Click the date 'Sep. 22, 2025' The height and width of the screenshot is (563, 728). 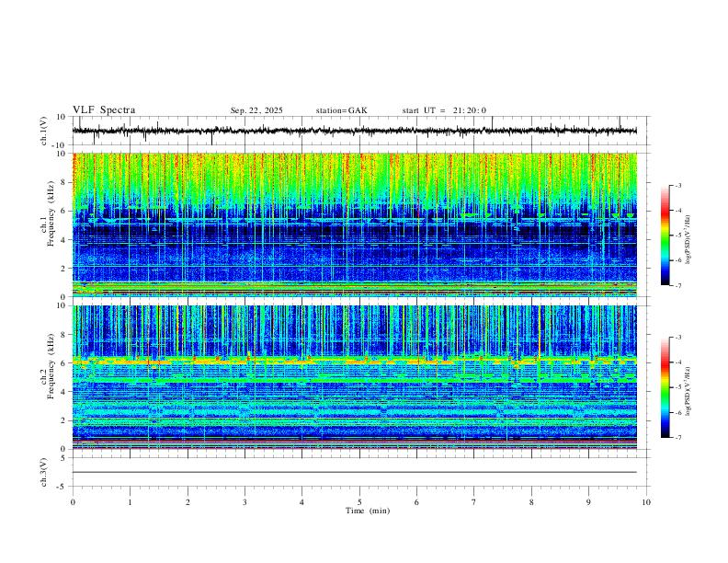pos(256,110)
